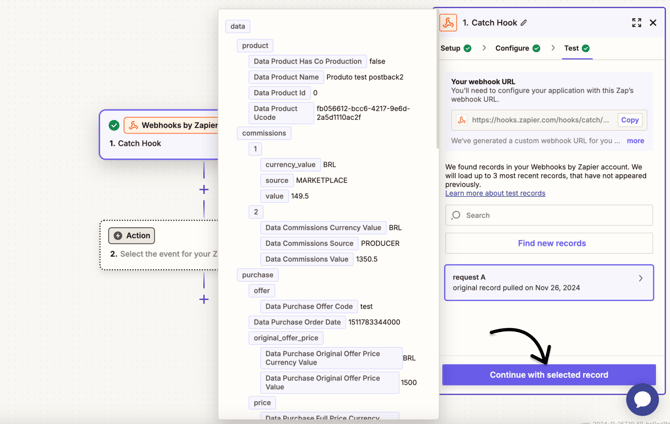Click Data Purchase Offer Code label
670x424 pixels.
(x=309, y=306)
